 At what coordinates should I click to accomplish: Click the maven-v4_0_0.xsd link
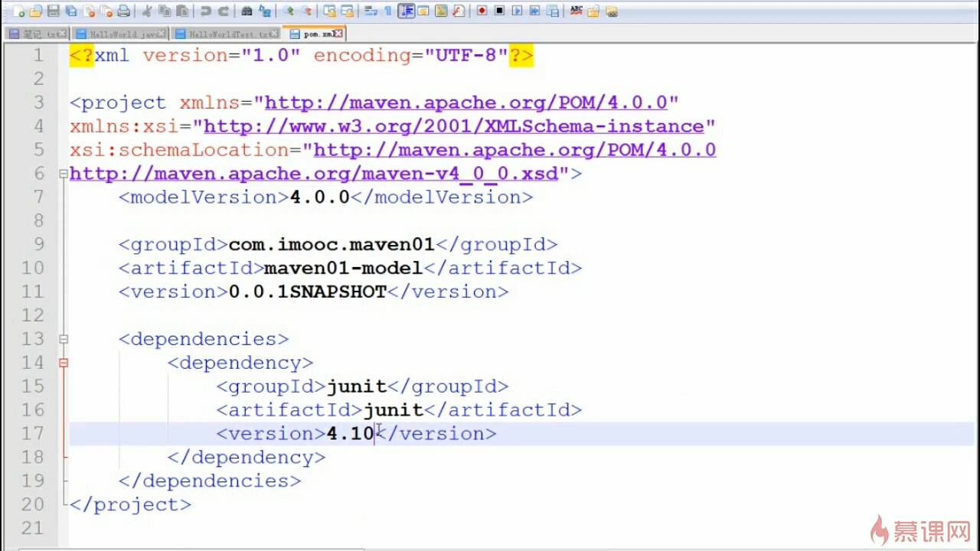[314, 174]
